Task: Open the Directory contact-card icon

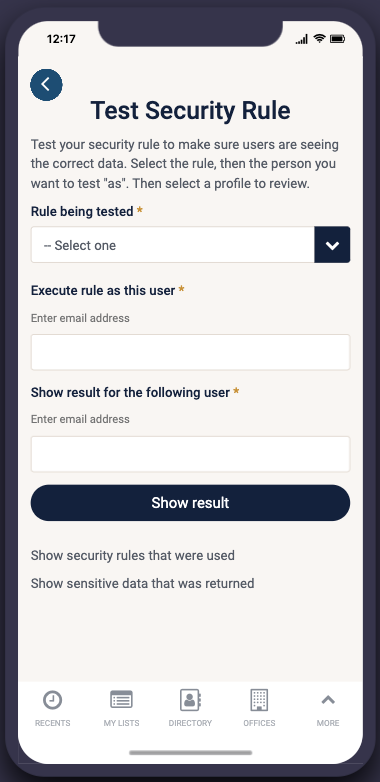Action: pyautogui.click(x=190, y=700)
